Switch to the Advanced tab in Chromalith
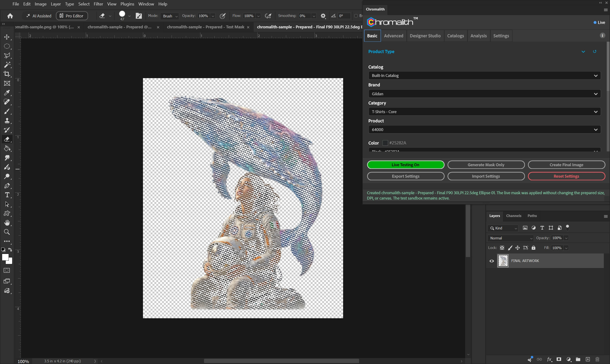The height and width of the screenshot is (364, 610). tap(393, 36)
